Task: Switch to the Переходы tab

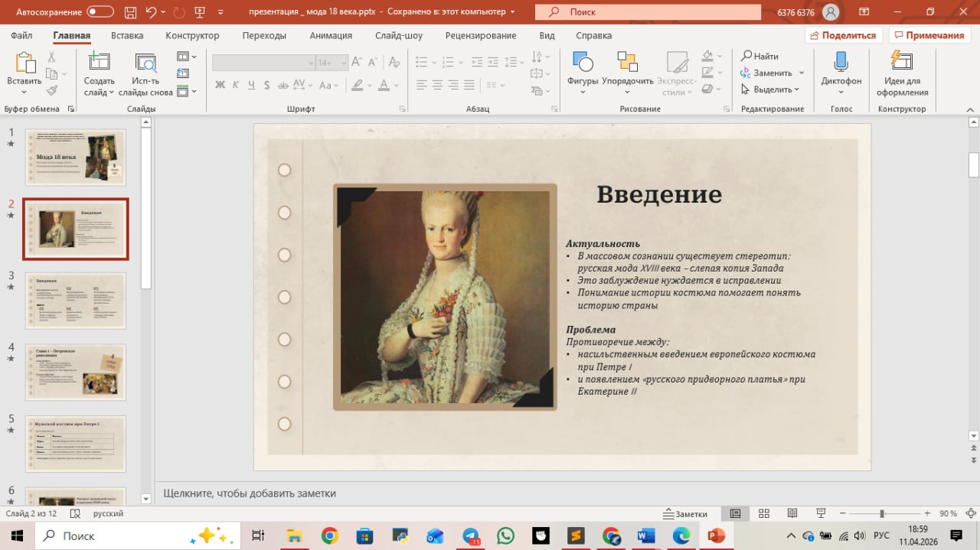Action: coord(264,35)
